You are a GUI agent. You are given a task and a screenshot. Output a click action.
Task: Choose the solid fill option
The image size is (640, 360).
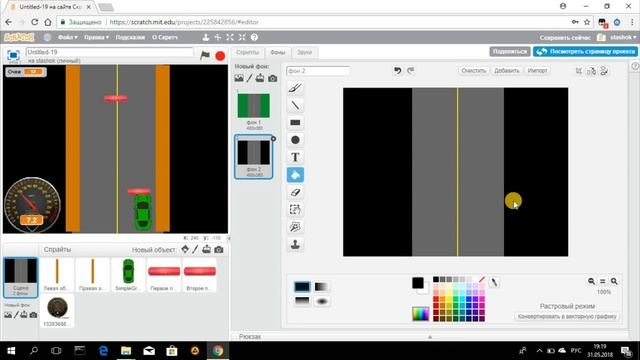tap(302, 287)
